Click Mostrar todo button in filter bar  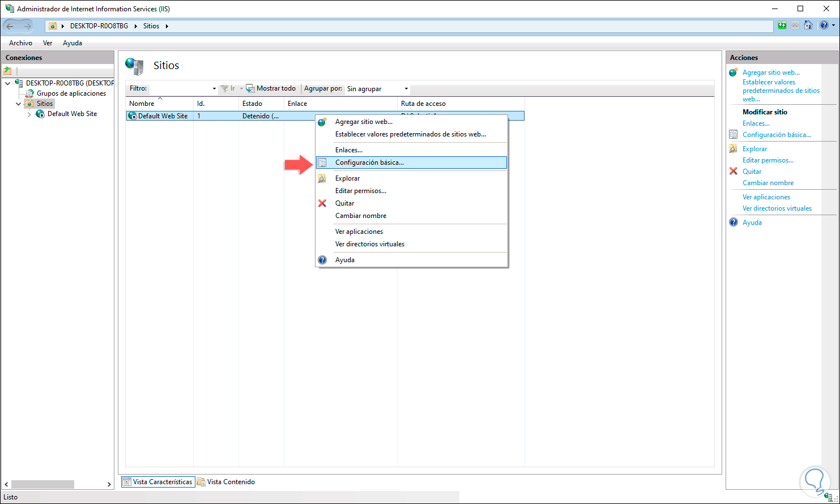[x=271, y=89]
